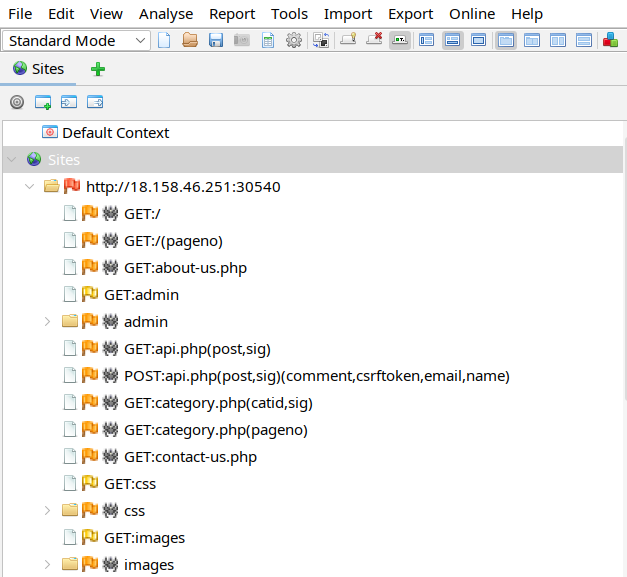Viewport: 627px width, 577px height.
Task: Select the GET:css file entry
Action: click(x=130, y=484)
